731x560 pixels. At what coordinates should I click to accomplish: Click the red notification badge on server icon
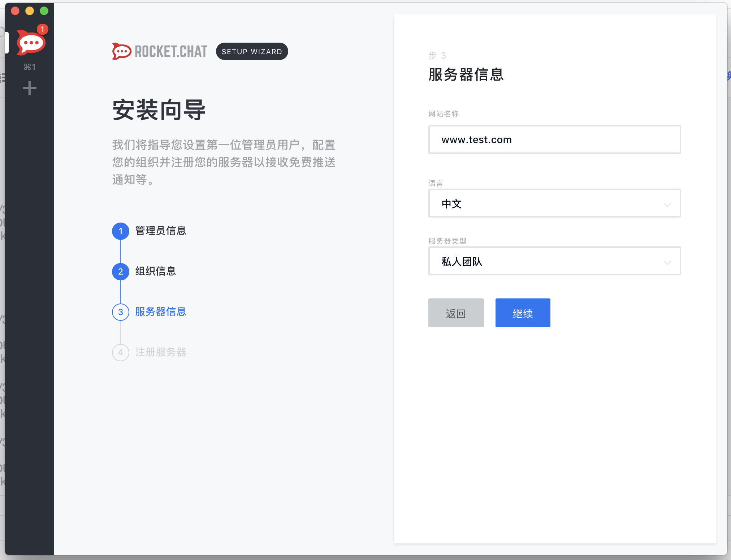(x=42, y=29)
